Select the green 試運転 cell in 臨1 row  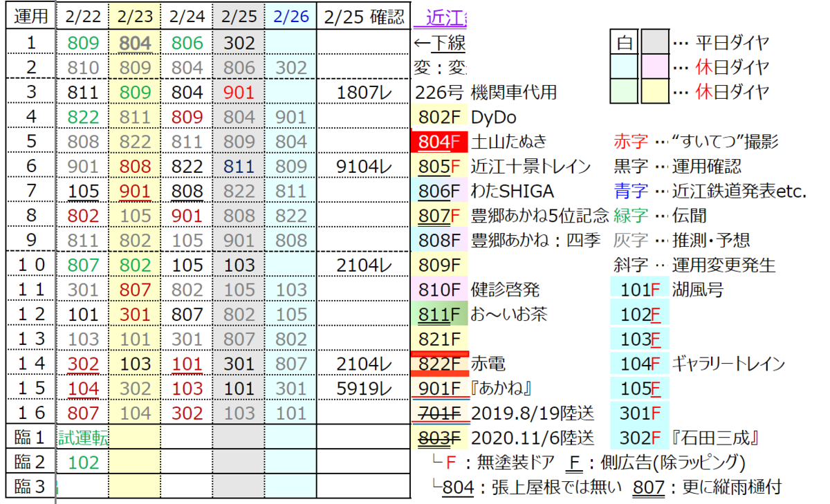click(x=82, y=438)
